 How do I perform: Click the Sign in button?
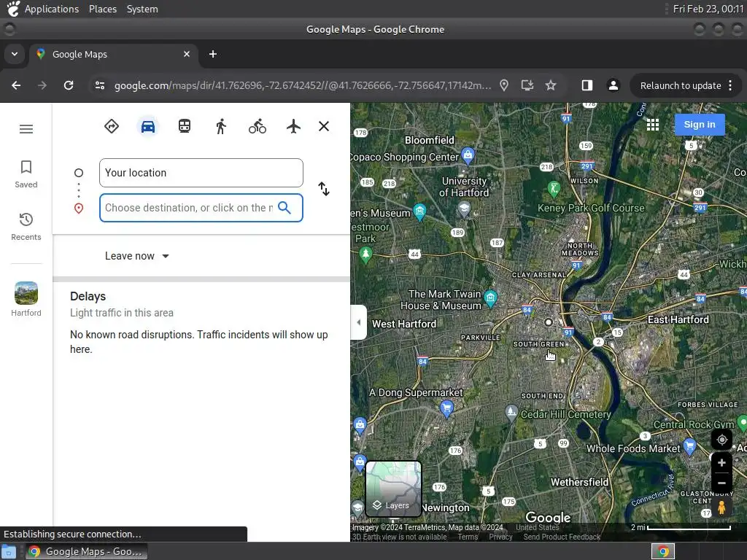coord(700,125)
